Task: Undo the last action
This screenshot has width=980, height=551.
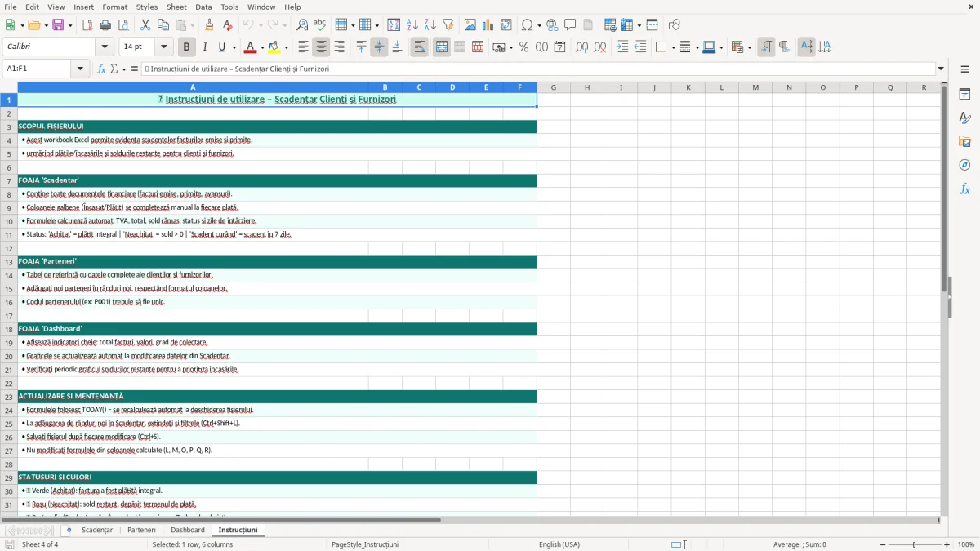Action: click(248, 25)
